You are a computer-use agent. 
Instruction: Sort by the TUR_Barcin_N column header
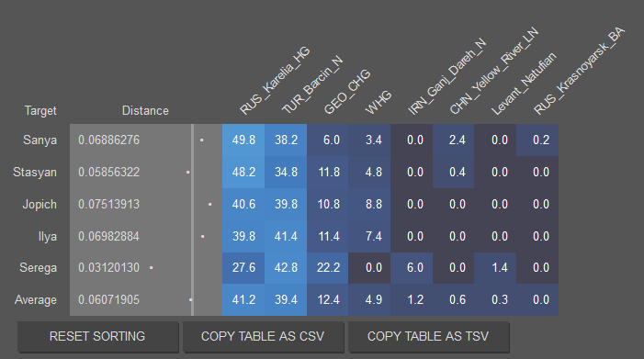tap(312, 84)
